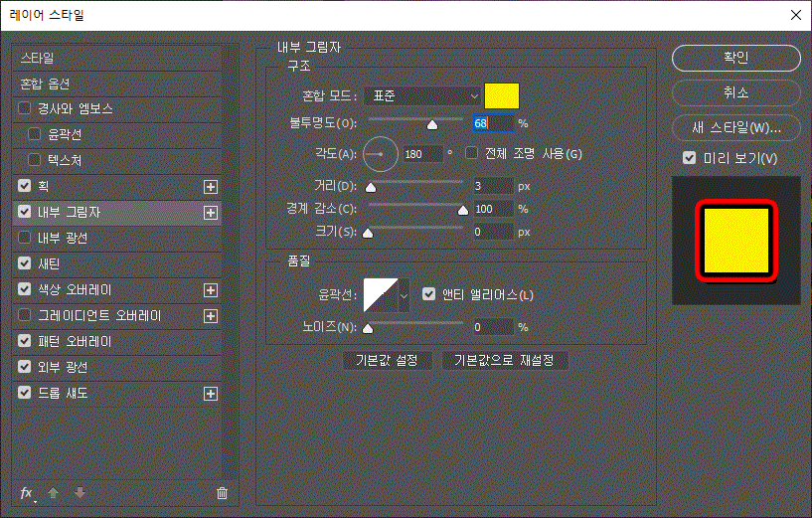Focus the 불투명도 value field
Screen dimensions: 812x518
coord(494,123)
